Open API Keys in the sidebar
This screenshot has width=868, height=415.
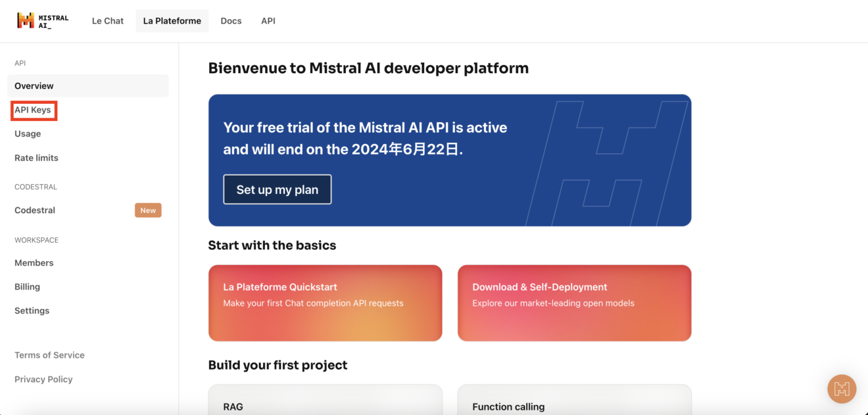pyautogui.click(x=33, y=110)
